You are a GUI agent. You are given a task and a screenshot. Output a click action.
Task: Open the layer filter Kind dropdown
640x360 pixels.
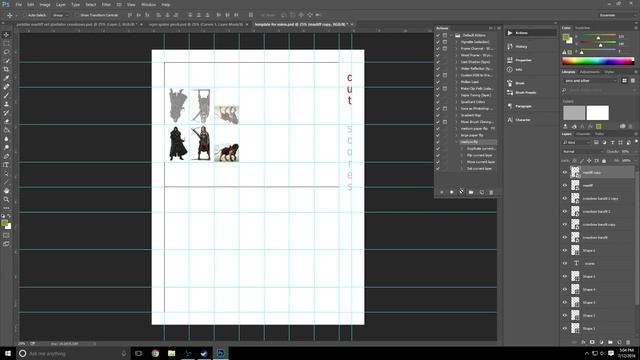(577, 142)
